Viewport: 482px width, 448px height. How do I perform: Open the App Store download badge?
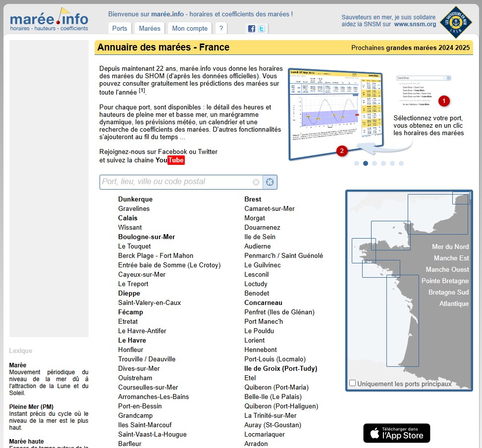coord(396,433)
